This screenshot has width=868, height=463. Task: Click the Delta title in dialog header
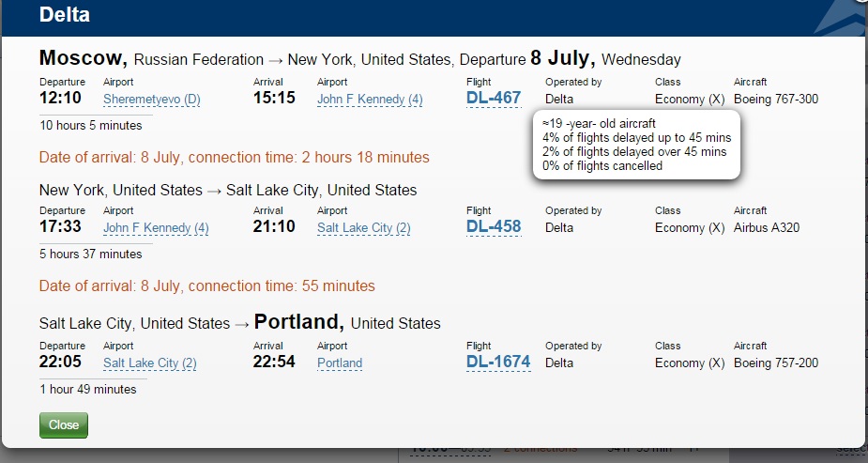[x=64, y=16]
